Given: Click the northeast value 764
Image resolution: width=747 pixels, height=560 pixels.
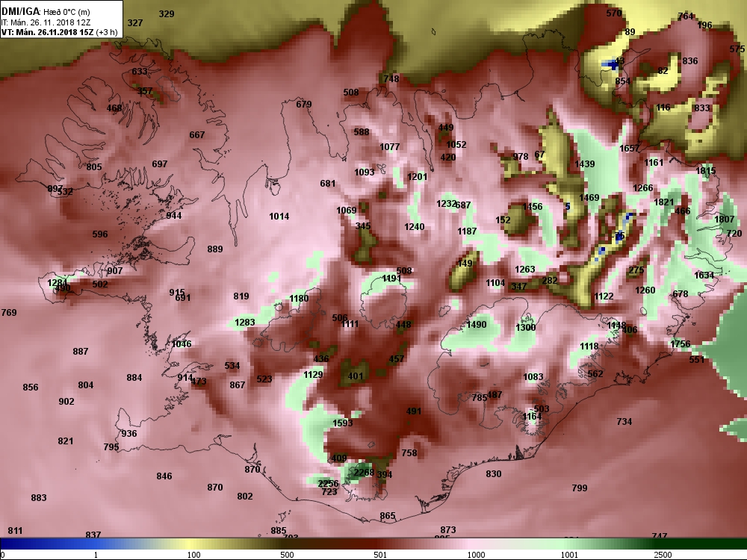Looking at the screenshot, I should click(686, 16).
